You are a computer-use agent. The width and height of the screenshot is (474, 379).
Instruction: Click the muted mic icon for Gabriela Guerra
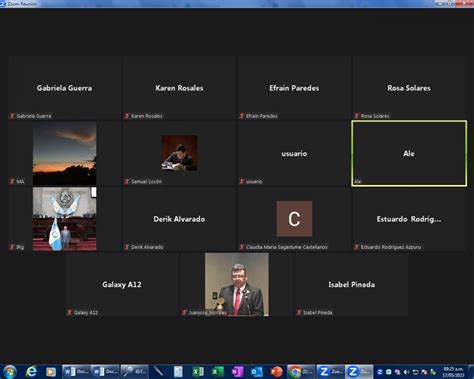[12, 116]
